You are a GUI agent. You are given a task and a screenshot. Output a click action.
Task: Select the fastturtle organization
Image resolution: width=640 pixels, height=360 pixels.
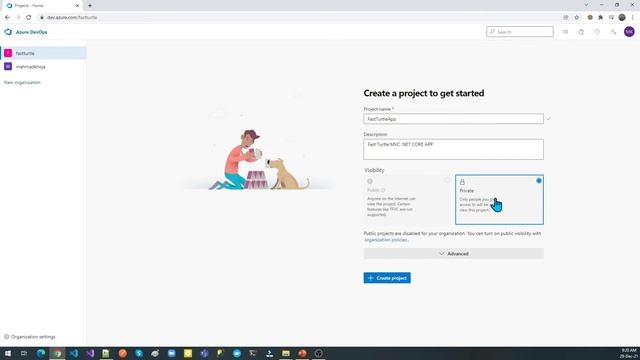43,53
